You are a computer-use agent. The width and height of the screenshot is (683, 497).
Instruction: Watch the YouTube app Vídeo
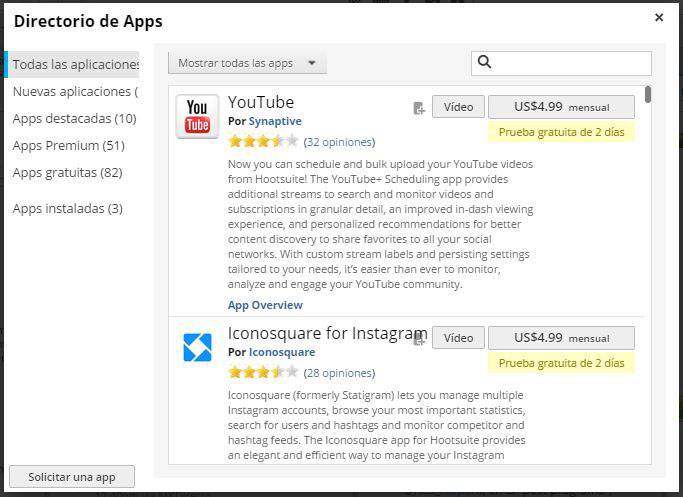click(x=458, y=107)
